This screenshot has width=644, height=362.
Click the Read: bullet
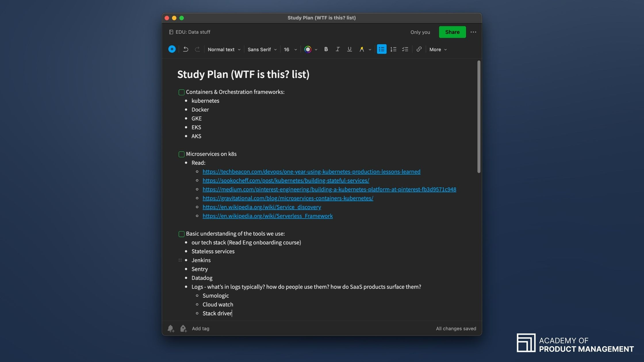click(x=198, y=163)
